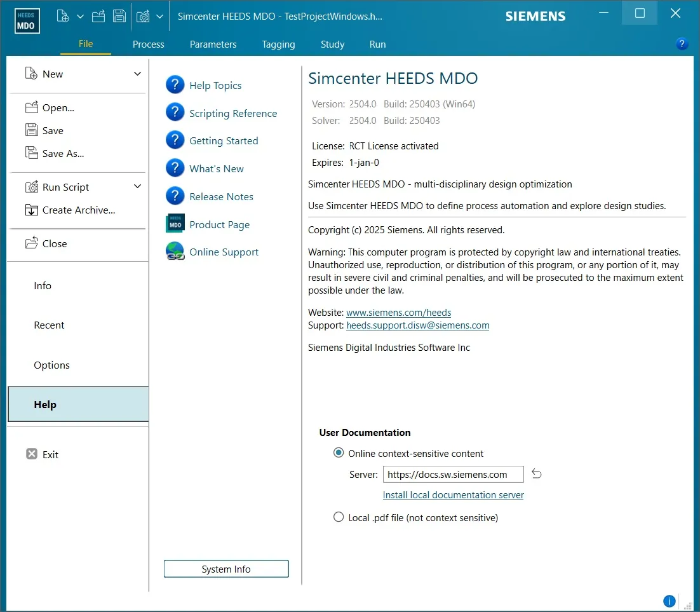Click the blue help icon in ribbon
This screenshot has height=612, width=700.
click(682, 44)
